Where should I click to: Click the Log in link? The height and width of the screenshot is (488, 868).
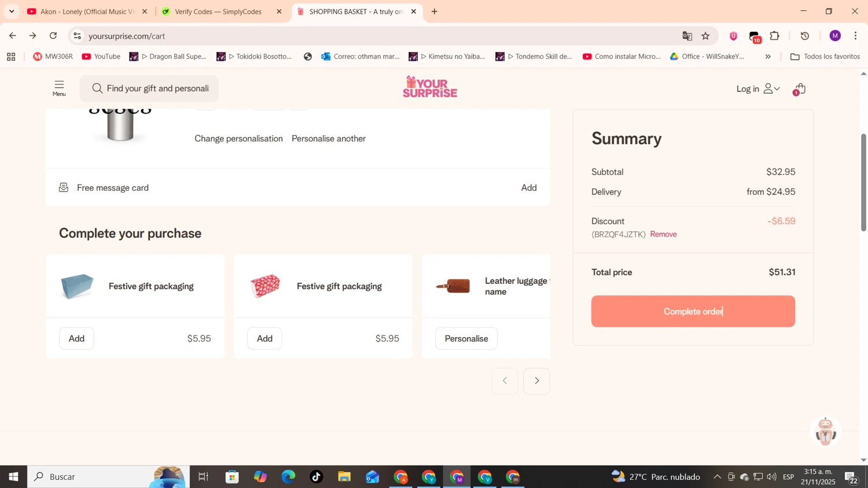(x=748, y=89)
